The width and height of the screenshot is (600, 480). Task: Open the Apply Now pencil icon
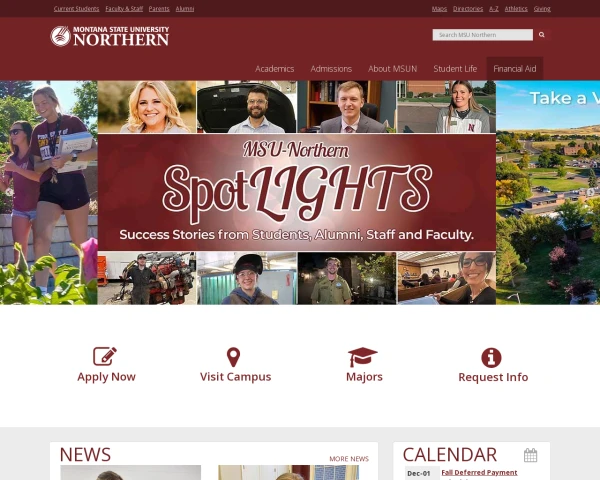(105, 356)
